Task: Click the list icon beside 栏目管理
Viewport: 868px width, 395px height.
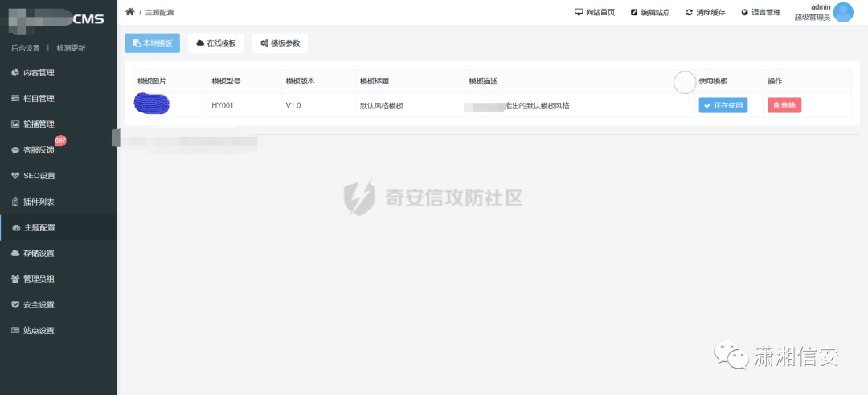Action: (x=15, y=99)
